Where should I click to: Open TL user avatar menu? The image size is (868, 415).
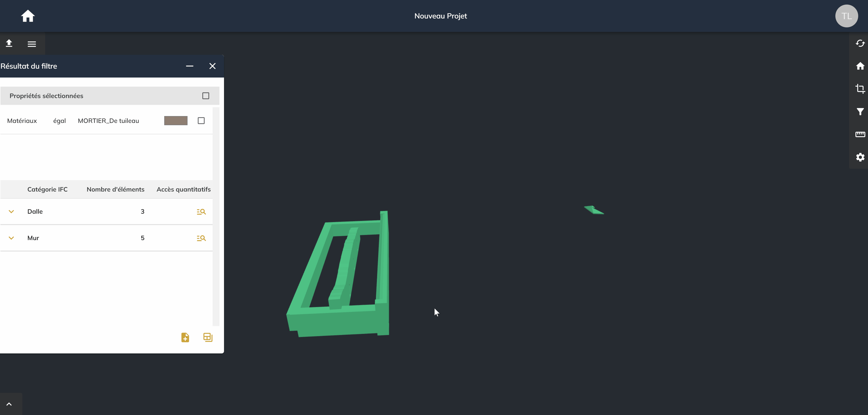coord(846,16)
